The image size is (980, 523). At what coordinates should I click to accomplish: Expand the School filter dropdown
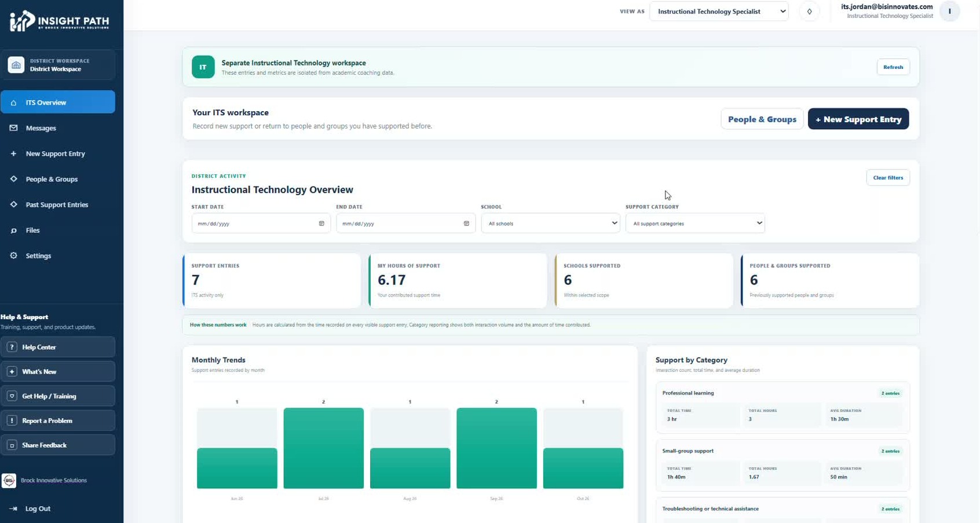(x=550, y=223)
